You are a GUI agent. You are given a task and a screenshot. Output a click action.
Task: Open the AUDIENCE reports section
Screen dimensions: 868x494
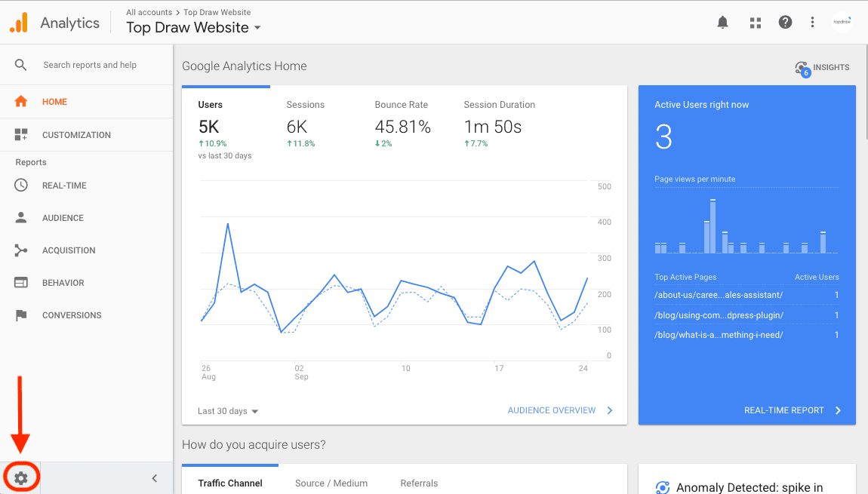(x=86, y=218)
